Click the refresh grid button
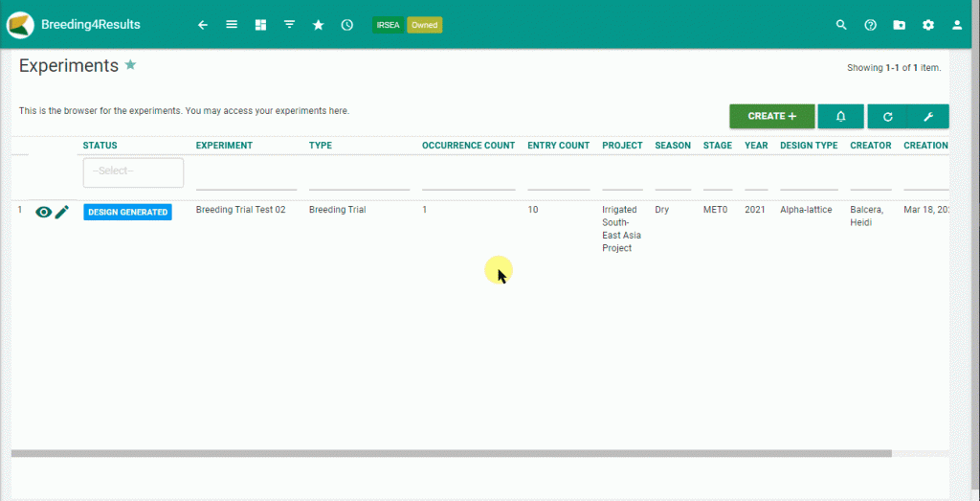The height and width of the screenshot is (501, 980). (888, 116)
